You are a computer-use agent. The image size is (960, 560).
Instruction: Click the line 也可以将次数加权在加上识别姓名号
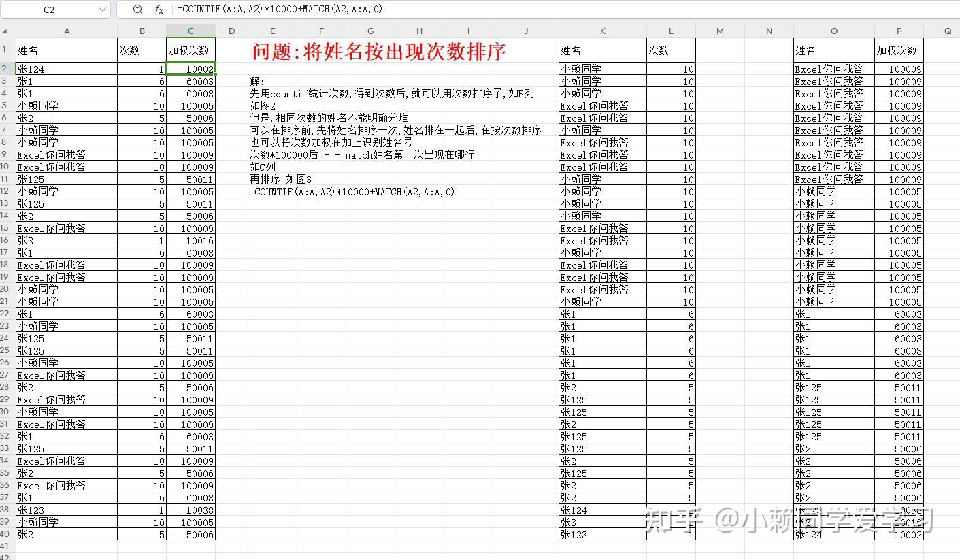click(331, 143)
